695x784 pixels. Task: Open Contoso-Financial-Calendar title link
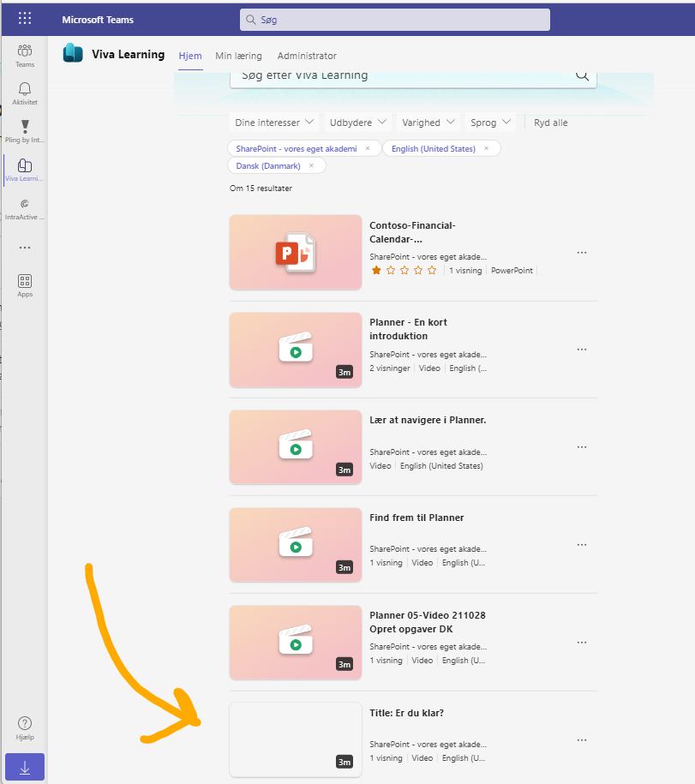coord(412,232)
